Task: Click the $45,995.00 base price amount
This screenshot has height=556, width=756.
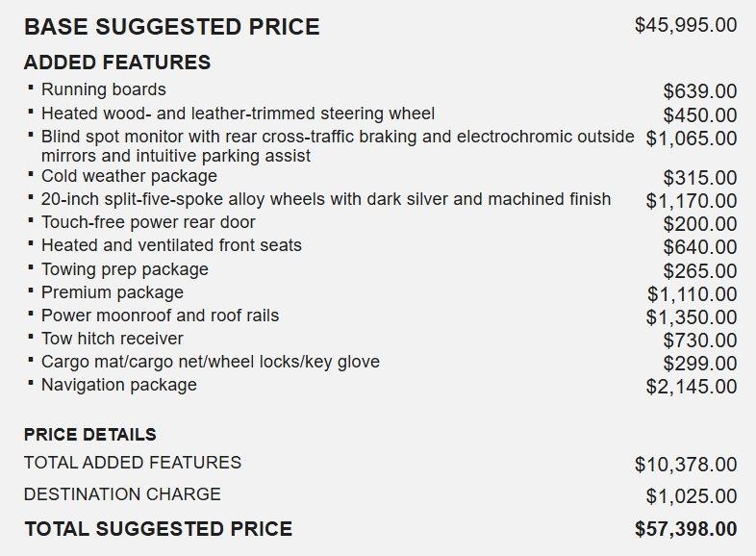Action: tap(686, 25)
